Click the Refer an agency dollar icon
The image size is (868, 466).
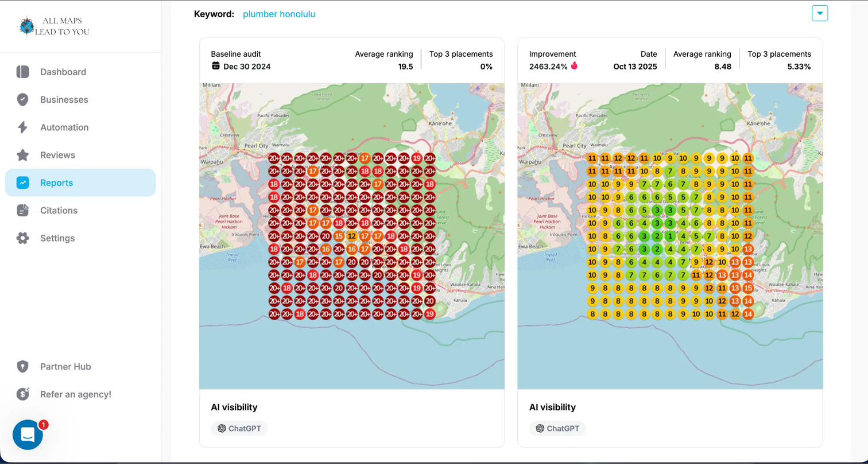pyautogui.click(x=22, y=394)
